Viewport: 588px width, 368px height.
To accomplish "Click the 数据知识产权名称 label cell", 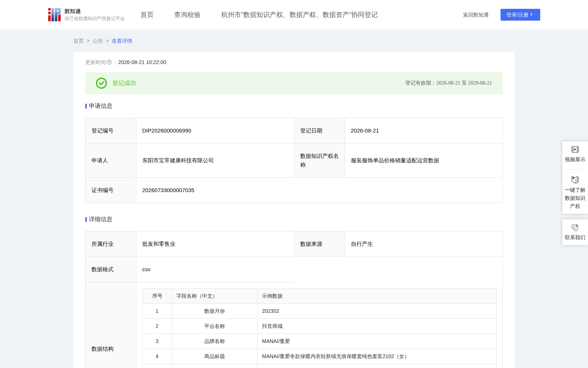I will tap(319, 160).
